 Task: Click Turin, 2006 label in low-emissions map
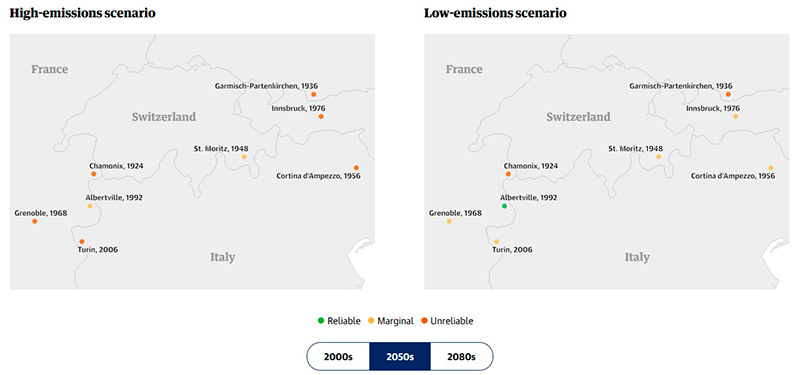[x=512, y=249]
